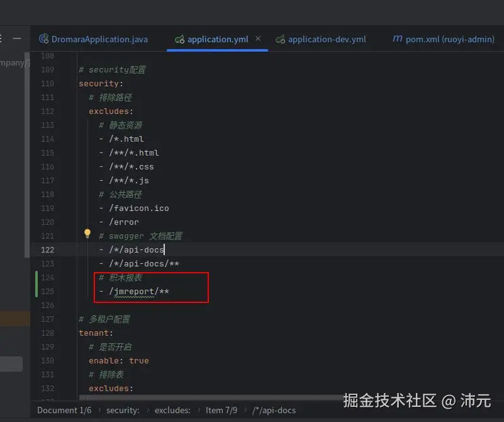Click the '# security配置' comment
This screenshot has height=422, width=504.
tap(112, 70)
